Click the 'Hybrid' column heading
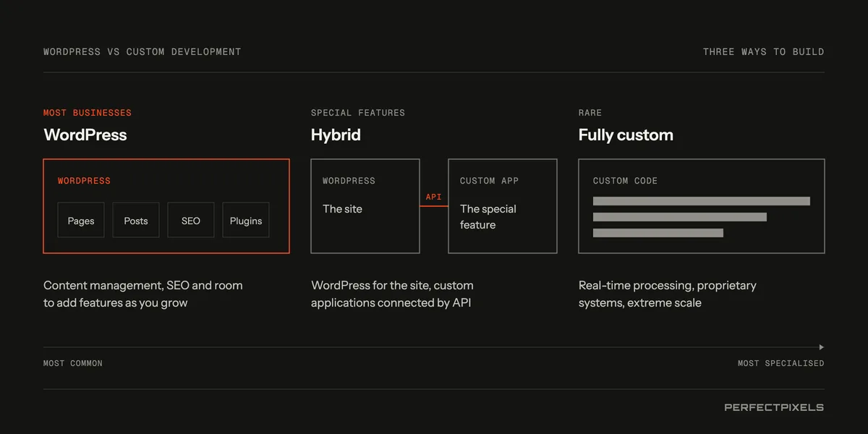The height and width of the screenshot is (434, 868). pos(336,135)
